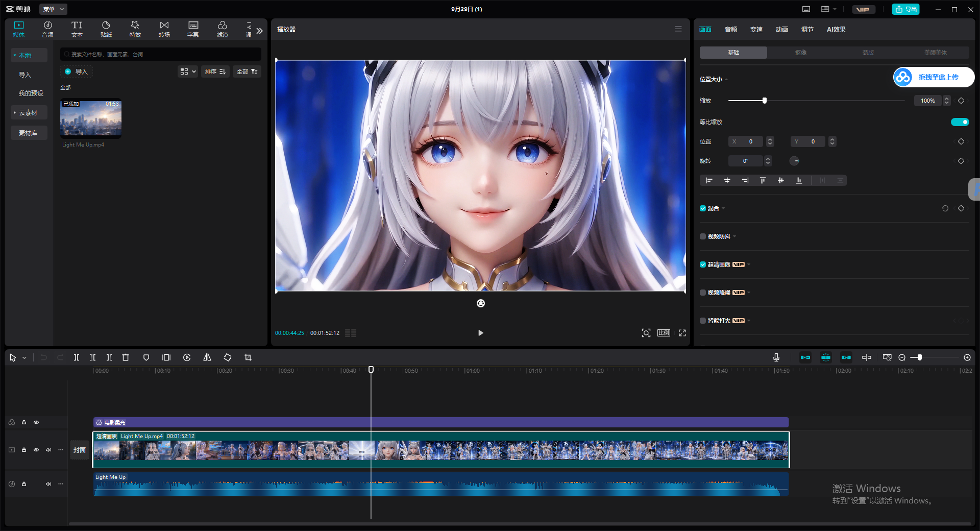This screenshot has width=980, height=531.
Task: Open the 转场 transitions panel
Action: click(x=164, y=29)
